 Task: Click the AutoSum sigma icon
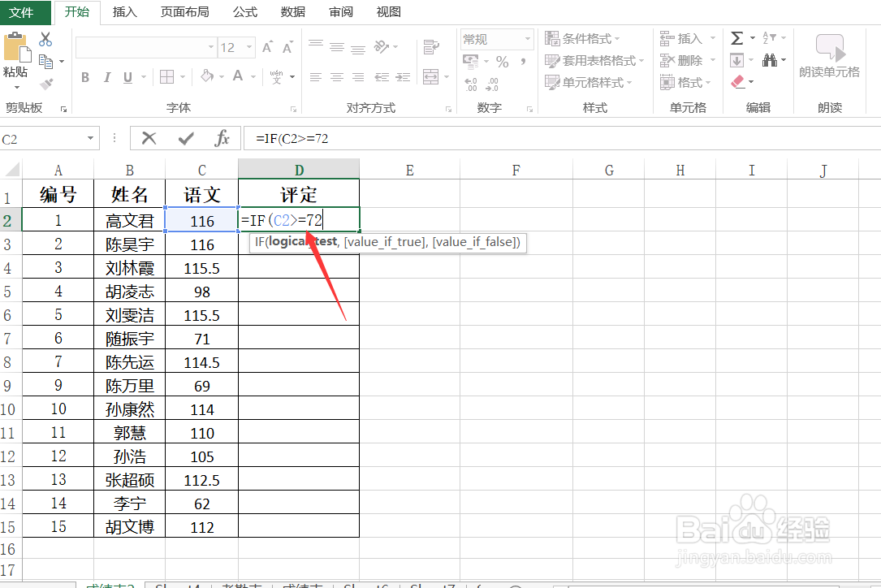tap(736, 38)
